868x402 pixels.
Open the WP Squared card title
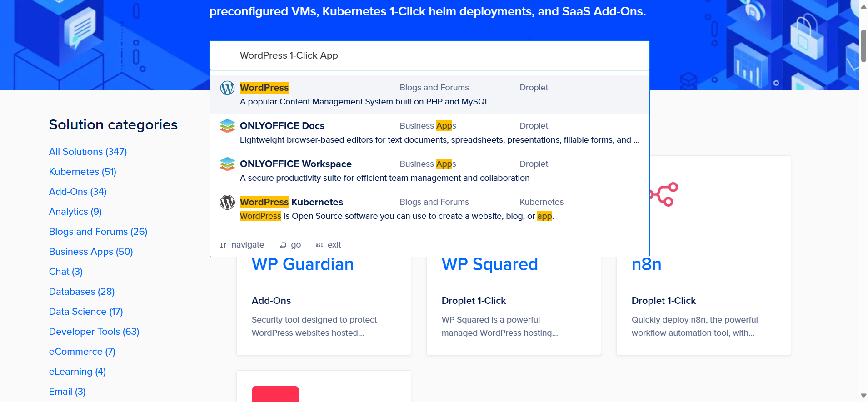pos(490,264)
